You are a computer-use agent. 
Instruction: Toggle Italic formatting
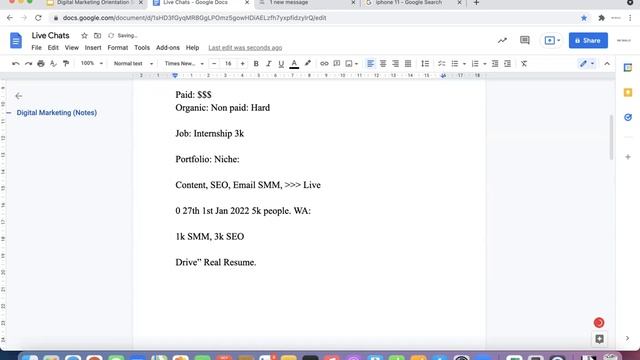click(x=269, y=64)
